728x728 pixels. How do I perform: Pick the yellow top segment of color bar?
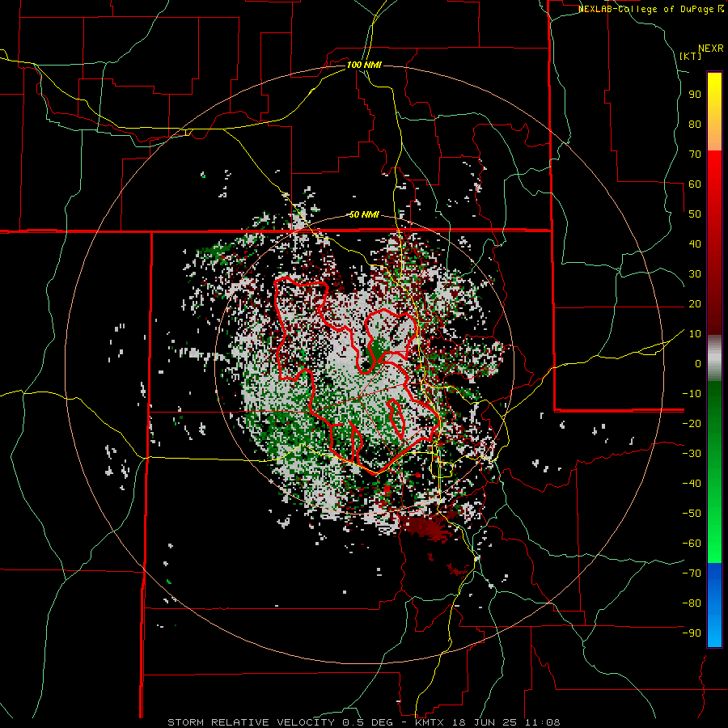pyautogui.click(x=714, y=112)
